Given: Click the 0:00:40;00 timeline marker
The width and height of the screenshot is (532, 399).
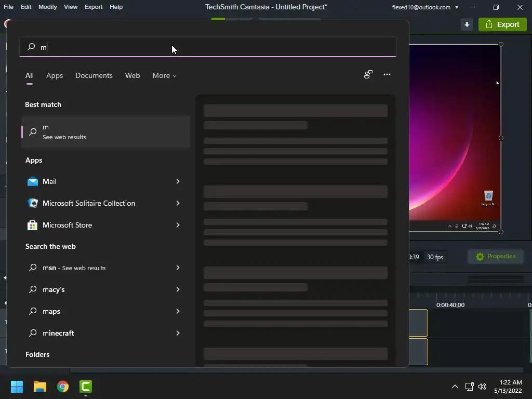Looking at the screenshot, I should [450, 304].
